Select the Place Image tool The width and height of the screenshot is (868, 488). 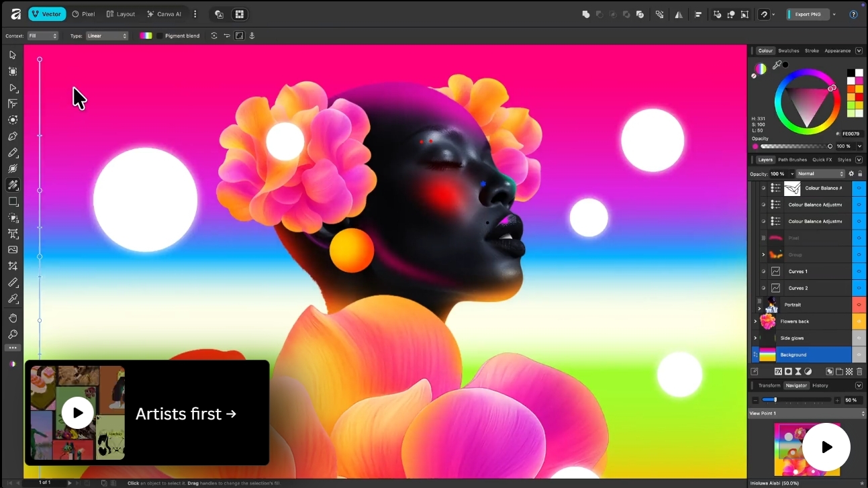click(x=13, y=250)
